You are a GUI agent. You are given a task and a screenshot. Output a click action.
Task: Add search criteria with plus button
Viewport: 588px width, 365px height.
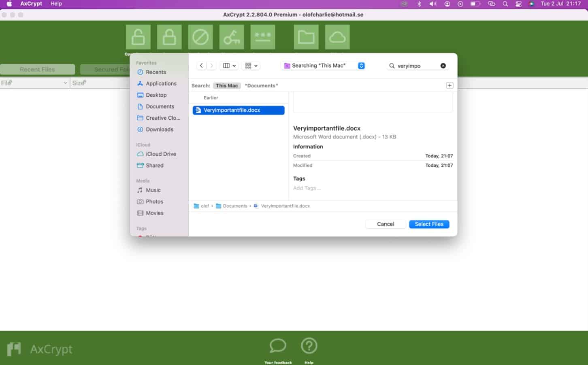point(450,85)
